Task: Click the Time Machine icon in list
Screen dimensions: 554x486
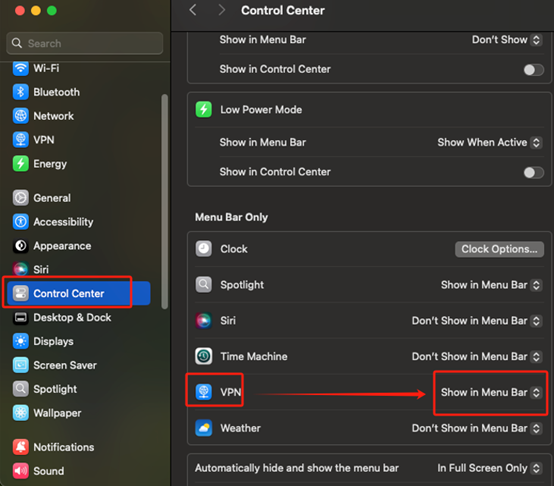Action: 204,356
